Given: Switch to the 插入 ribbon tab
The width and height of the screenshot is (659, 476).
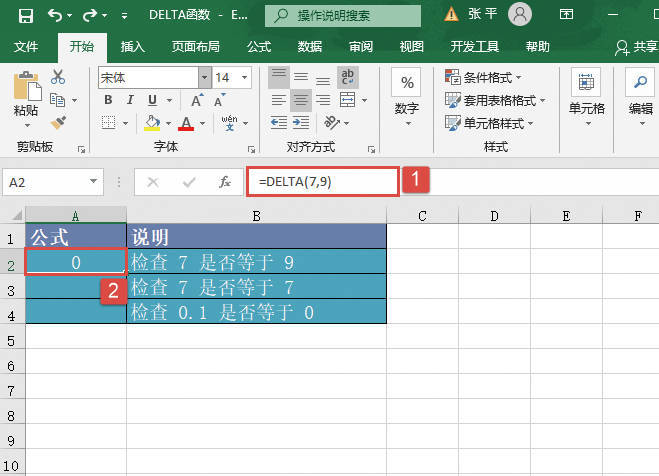Looking at the screenshot, I should click(132, 46).
